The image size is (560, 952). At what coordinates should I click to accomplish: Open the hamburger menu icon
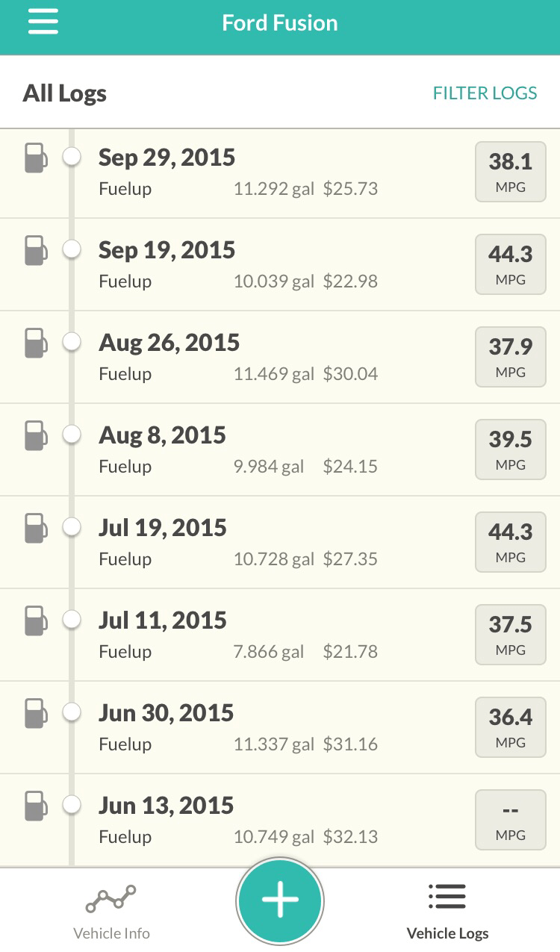click(43, 22)
